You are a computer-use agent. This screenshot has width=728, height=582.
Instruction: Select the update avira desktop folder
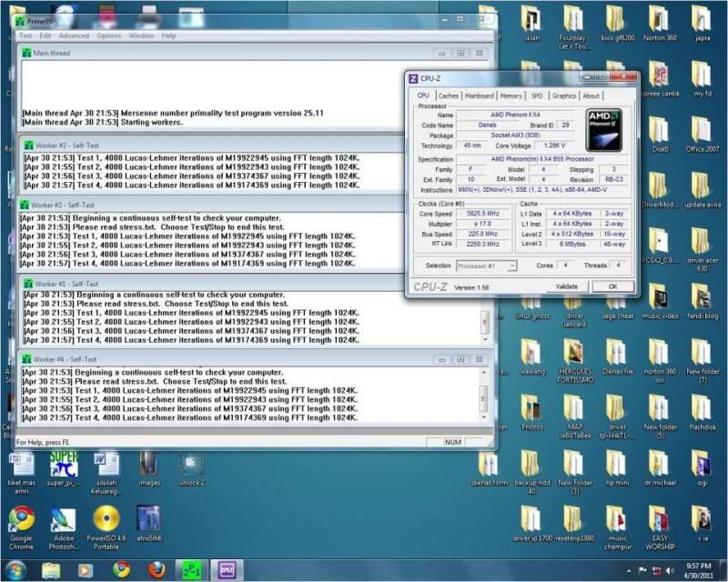[703, 190]
